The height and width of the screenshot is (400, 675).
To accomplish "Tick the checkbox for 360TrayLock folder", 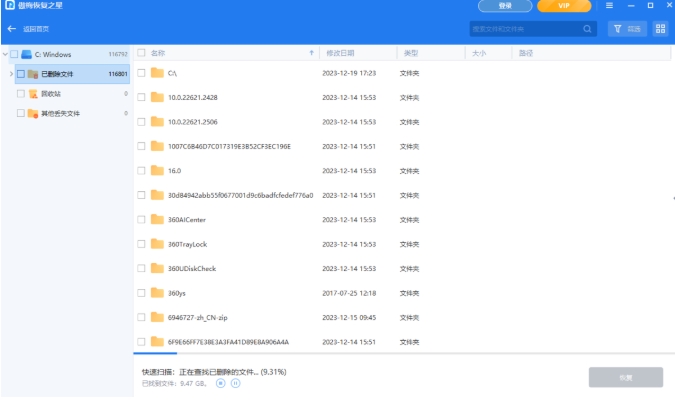I will [141, 244].
